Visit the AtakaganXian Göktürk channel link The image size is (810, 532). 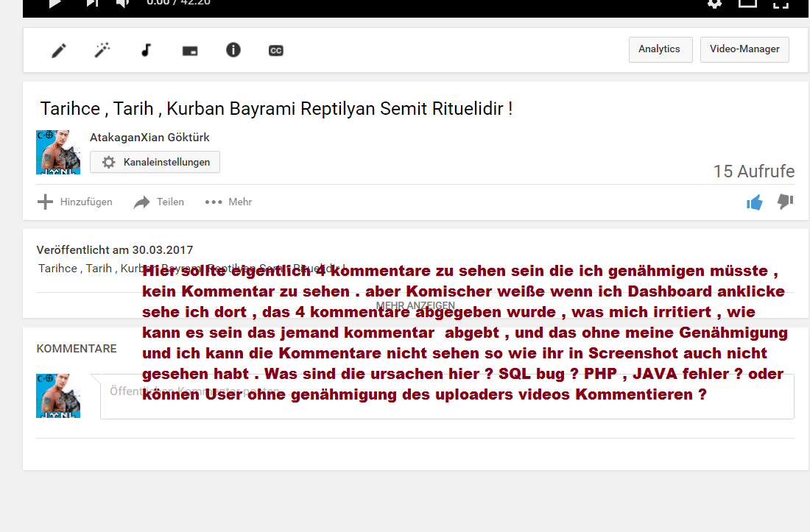tap(149, 138)
